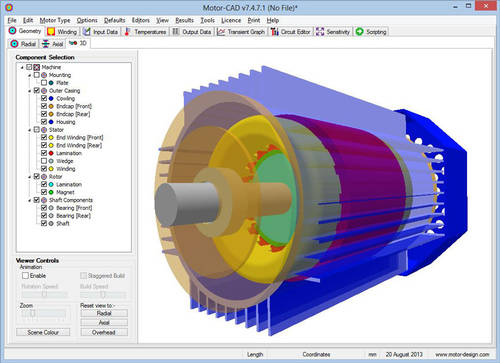Click the Axial subtab icon
Viewport: 500px width, 363px height.
tap(46, 44)
